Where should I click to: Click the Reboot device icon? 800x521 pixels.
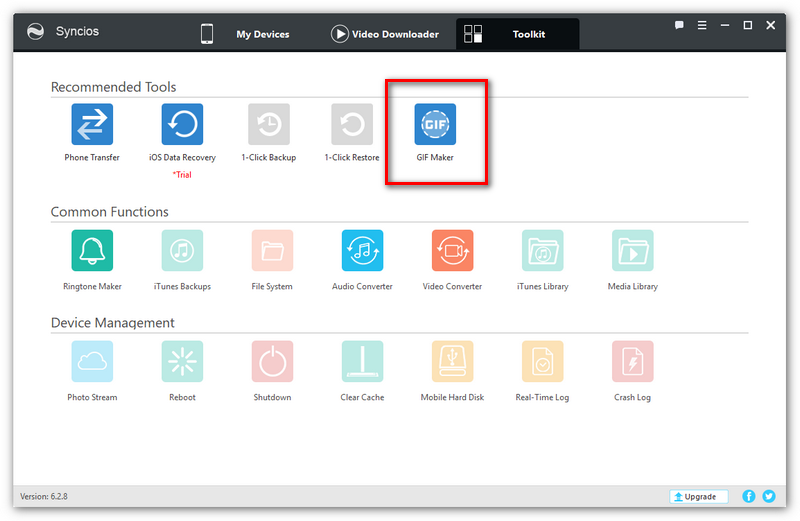182,361
